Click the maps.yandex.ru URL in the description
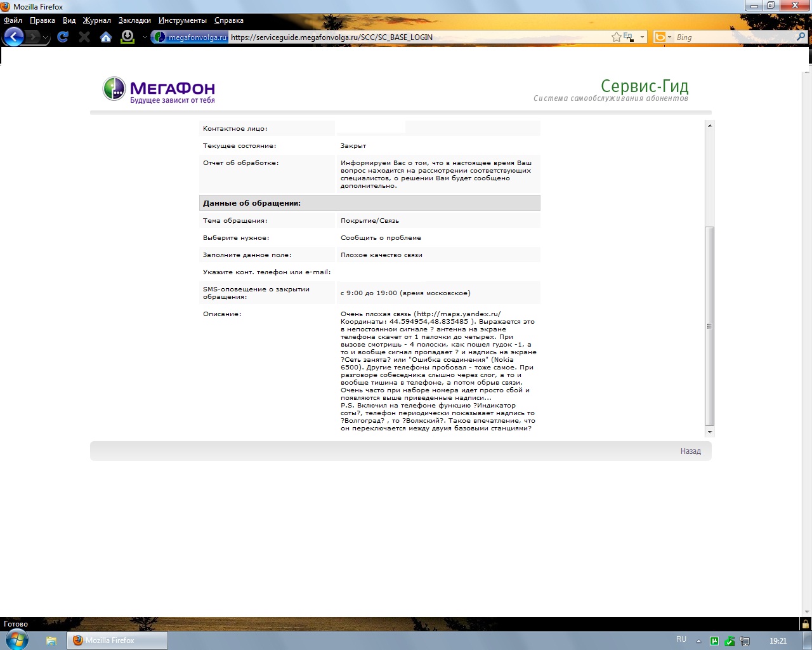The width and height of the screenshot is (812, 650). pyautogui.click(x=459, y=314)
